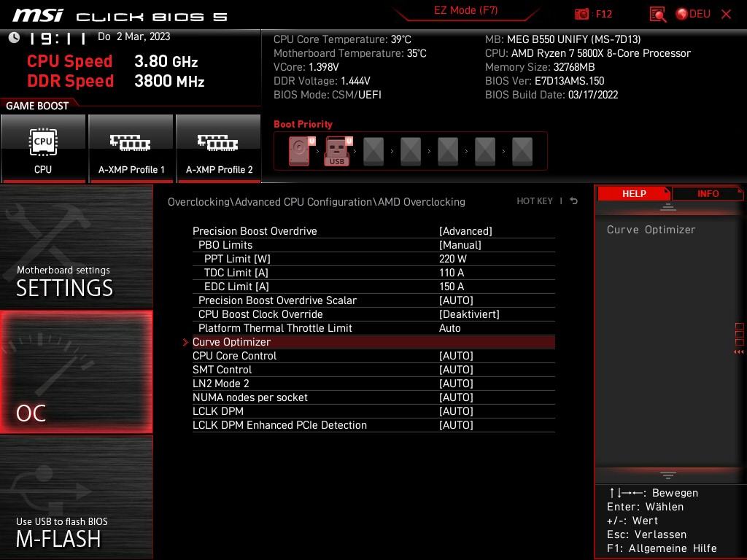Screen dimensions: 747x560
Task: Change PBO Limits [Manual] setting
Action: click(460, 245)
